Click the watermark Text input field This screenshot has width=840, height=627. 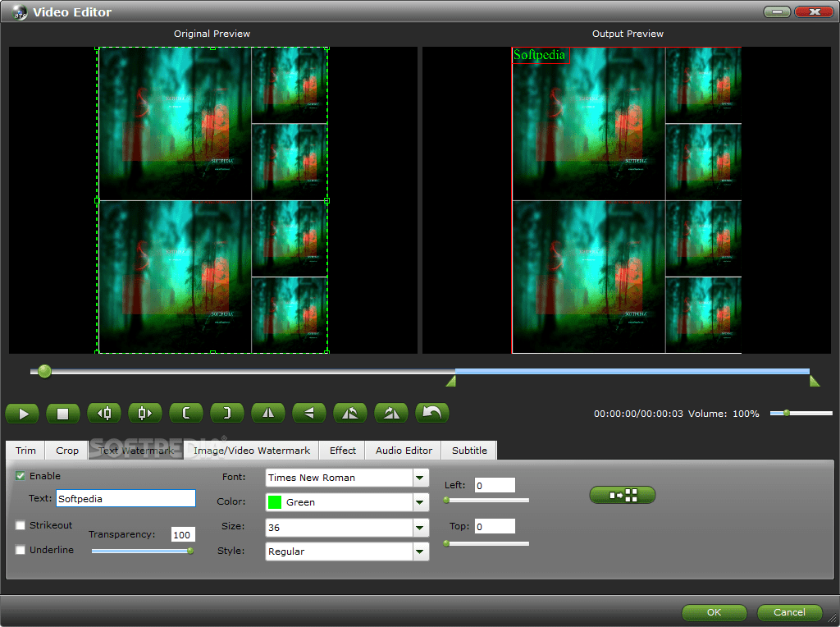tap(126, 498)
